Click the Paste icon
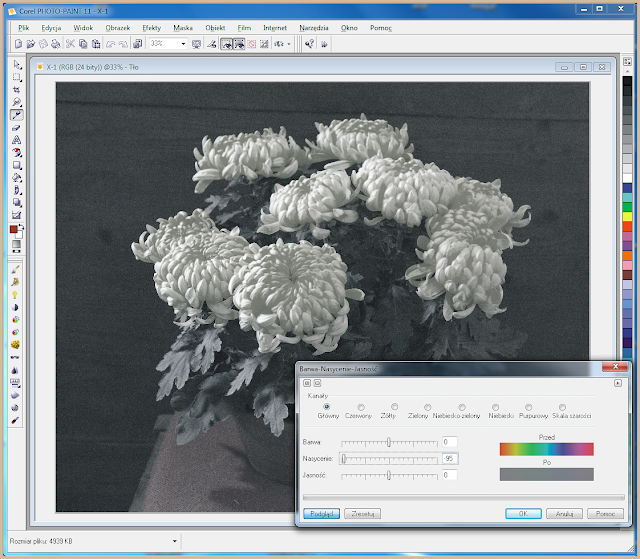640x559 pixels. coord(96,44)
